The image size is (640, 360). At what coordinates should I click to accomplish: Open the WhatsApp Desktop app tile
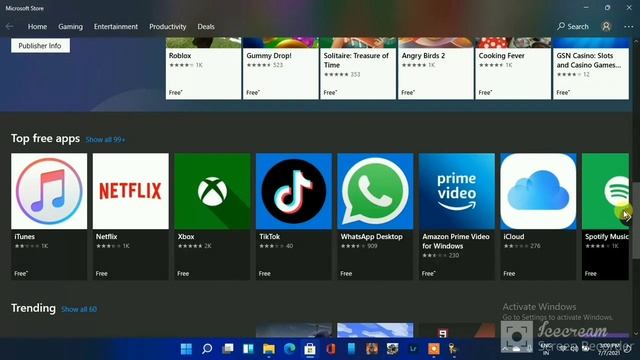pos(375,216)
